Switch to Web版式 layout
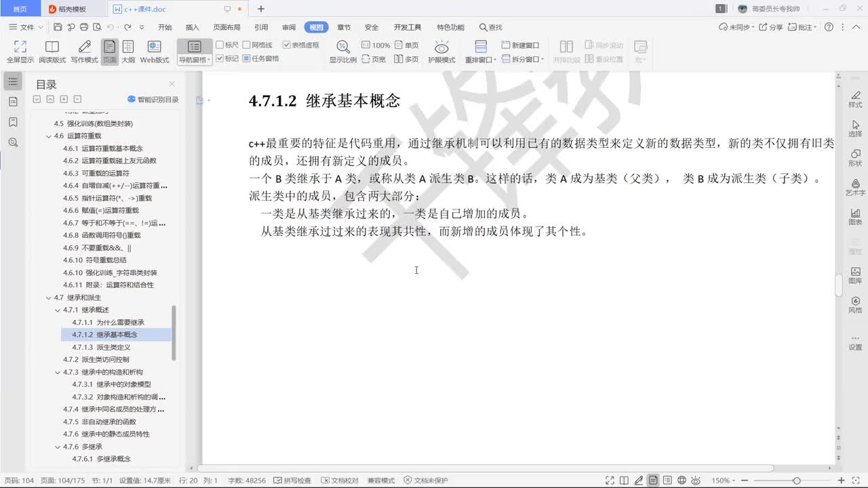Image resolution: width=868 pixels, height=488 pixels. (x=155, y=52)
